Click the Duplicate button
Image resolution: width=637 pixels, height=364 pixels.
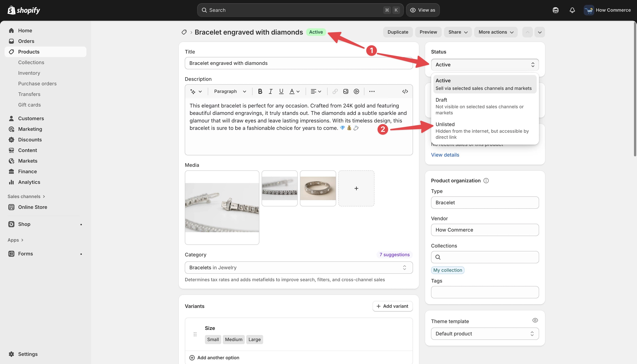[x=397, y=32]
